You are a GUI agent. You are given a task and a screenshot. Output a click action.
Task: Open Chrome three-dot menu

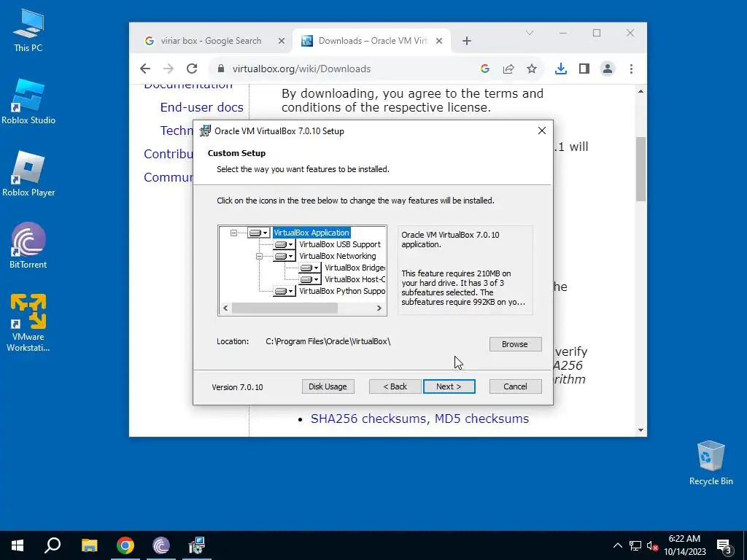[631, 69]
